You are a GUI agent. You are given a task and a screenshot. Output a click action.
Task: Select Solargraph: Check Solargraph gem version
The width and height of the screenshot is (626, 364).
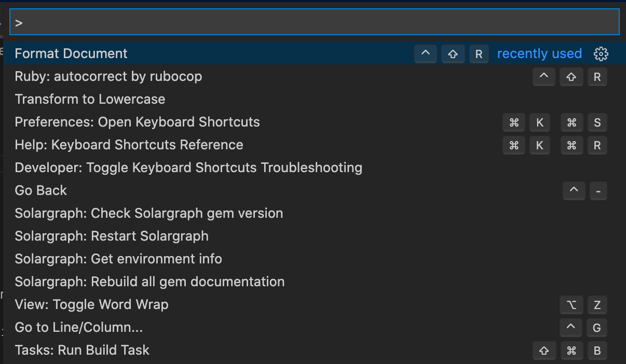click(x=149, y=213)
